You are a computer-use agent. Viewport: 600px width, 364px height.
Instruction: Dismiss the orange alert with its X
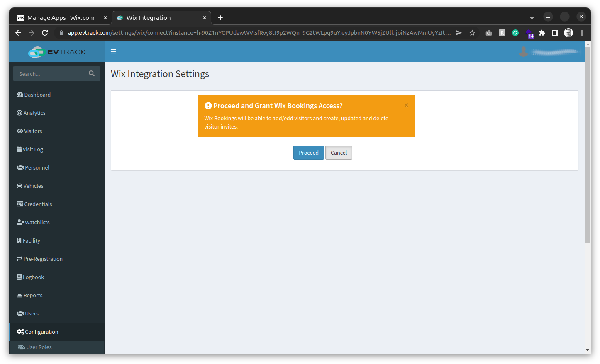406,105
